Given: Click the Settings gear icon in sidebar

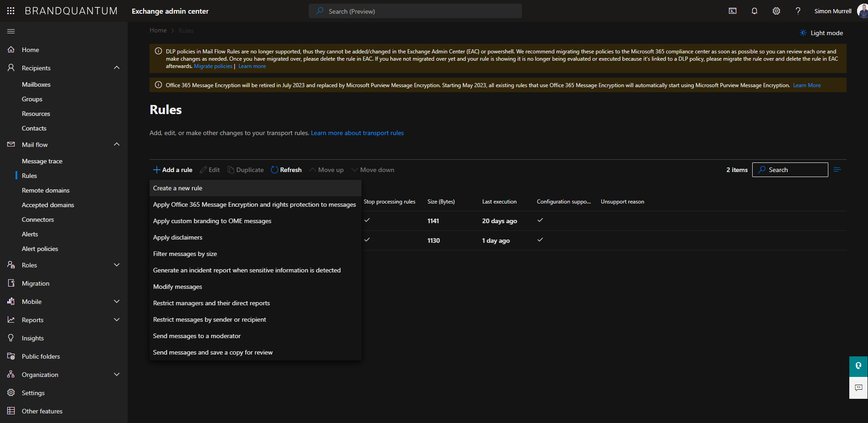Looking at the screenshot, I should [x=11, y=392].
